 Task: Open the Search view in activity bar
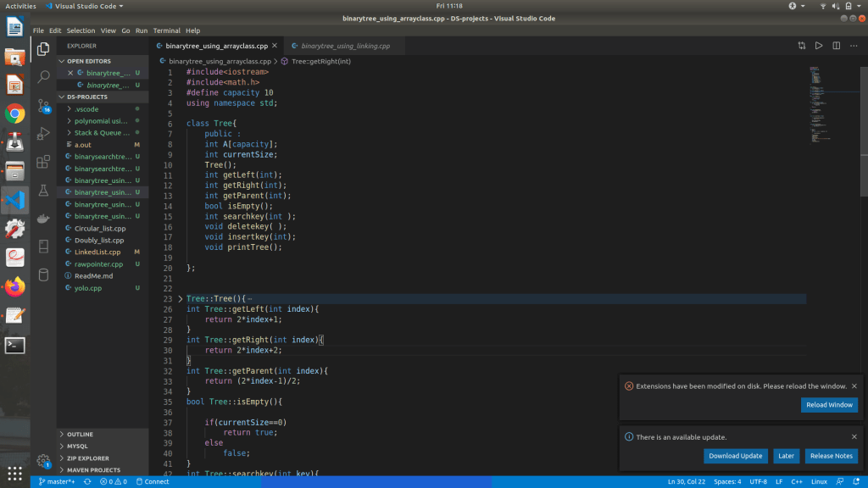coord(43,77)
